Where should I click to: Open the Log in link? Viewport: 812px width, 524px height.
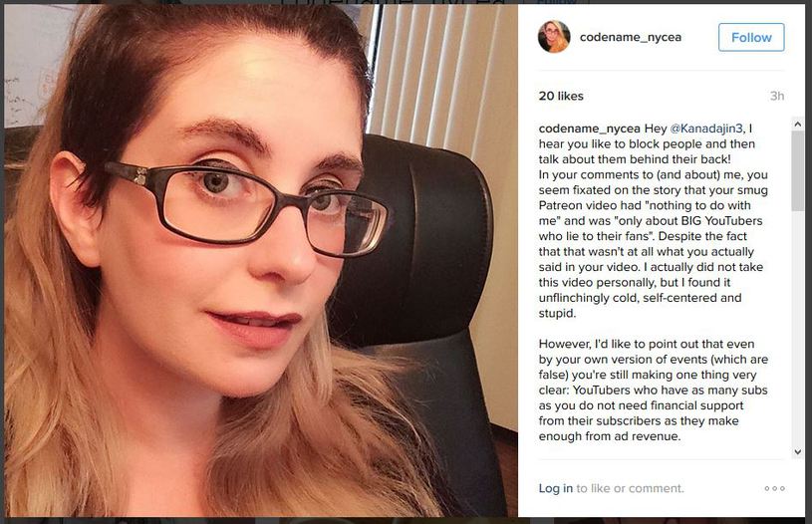click(x=555, y=488)
